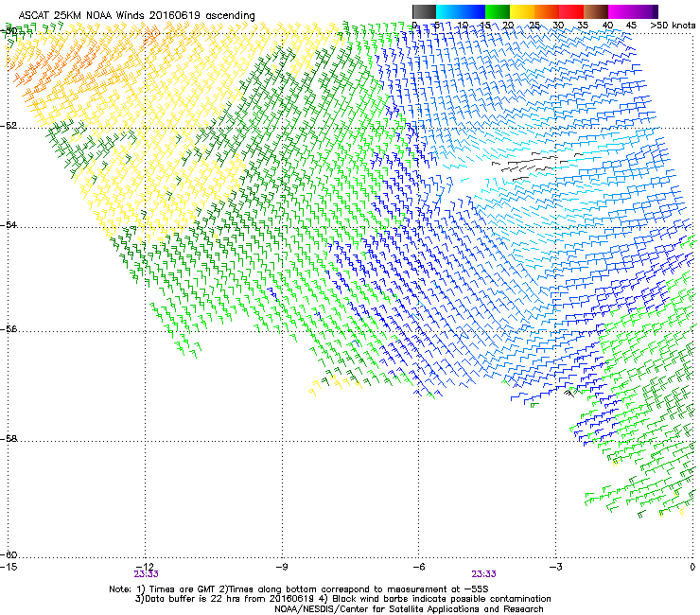Pick the green 15–20 knots legend segment
The height and width of the screenshot is (615, 700).
(x=498, y=11)
